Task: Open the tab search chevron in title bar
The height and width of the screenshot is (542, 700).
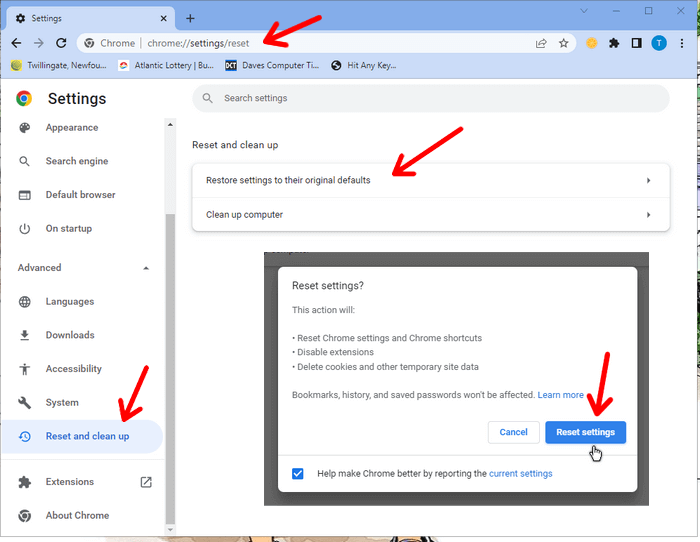Action: [x=584, y=11]
